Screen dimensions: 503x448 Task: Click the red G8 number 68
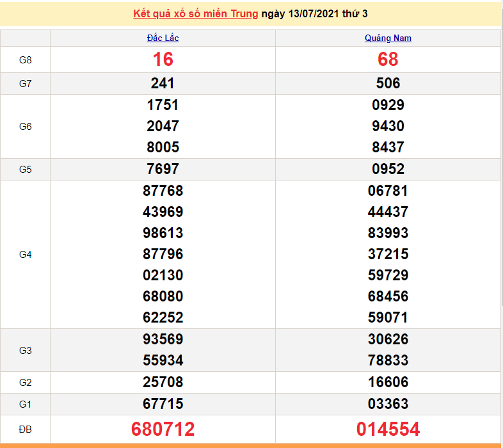(388, 60)
